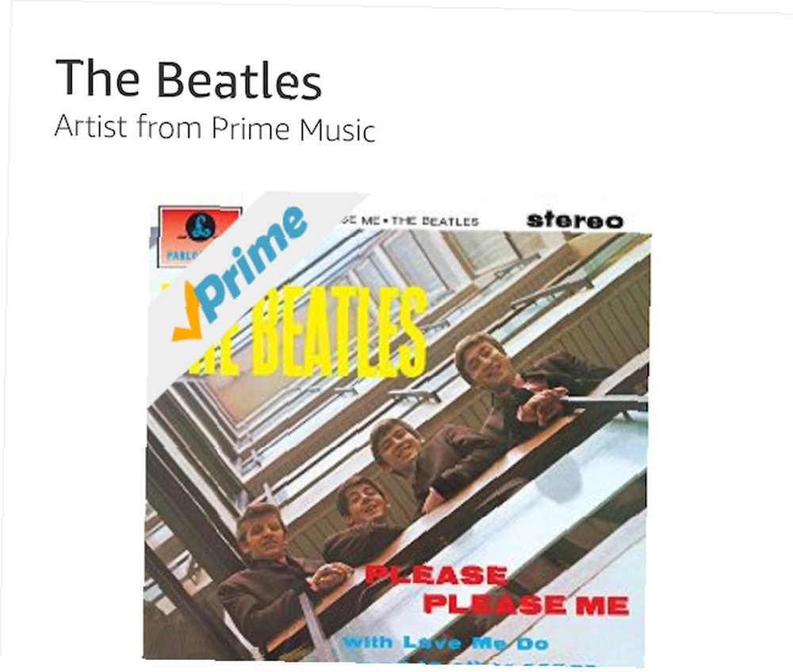Click the red 'PLEASE PLEASE ME' title
This screenshot has height=672, width=793.
(x=496, y=590)
